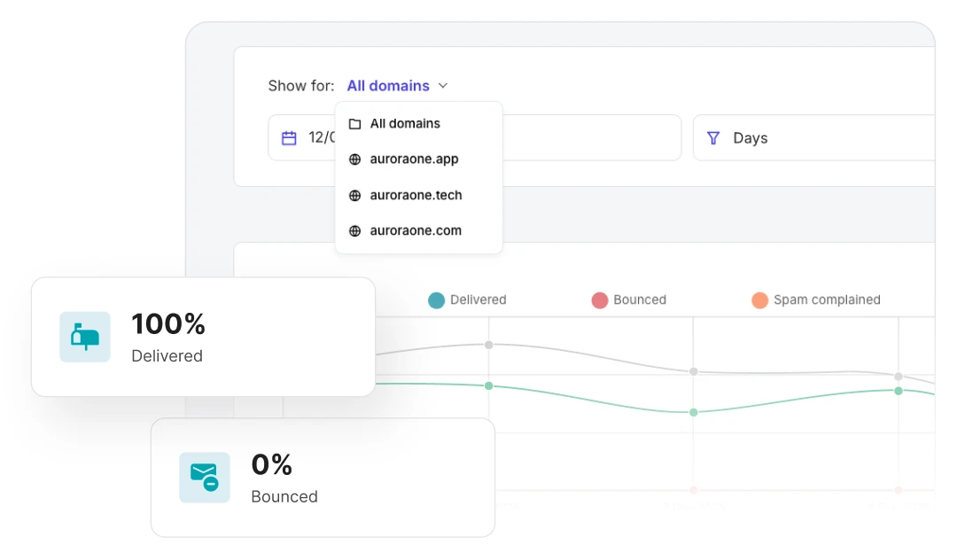The width and height of the screenshot is (957, 560).
Task: Click the funnel filter icon beside Days
Action: click(x=712, y=138)
